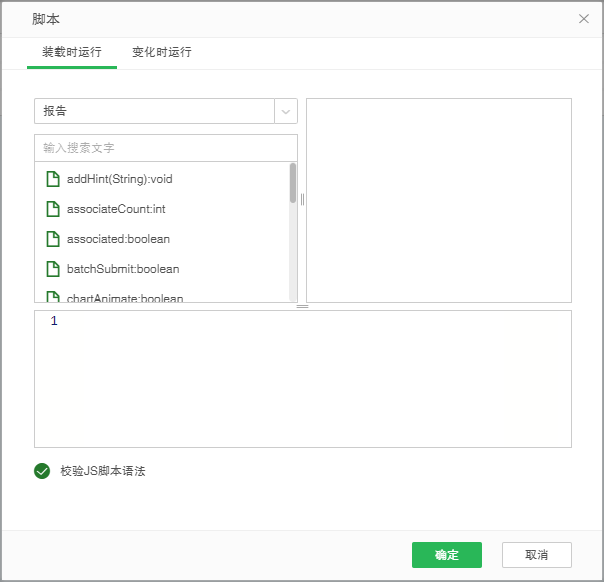Image resolution: width=604 pixels, height=582 pixels.
Task: Open the 报告 combo box
Action: coord(155,111)
